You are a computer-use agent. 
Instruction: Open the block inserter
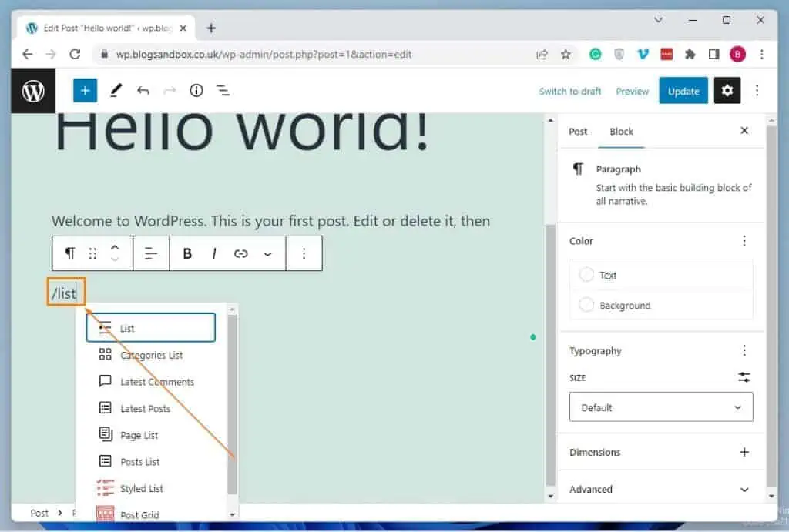coord(85,90)
